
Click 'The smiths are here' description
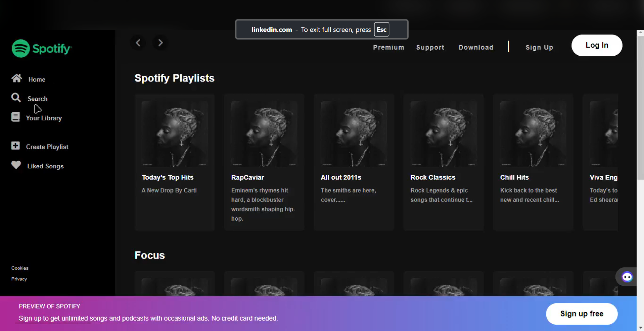pos(349,195)
